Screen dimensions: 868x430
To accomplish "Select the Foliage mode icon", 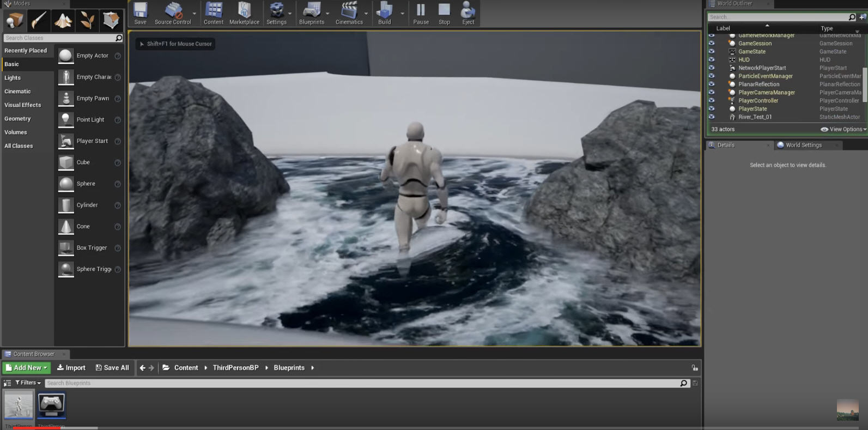I will tap(87, 20).
